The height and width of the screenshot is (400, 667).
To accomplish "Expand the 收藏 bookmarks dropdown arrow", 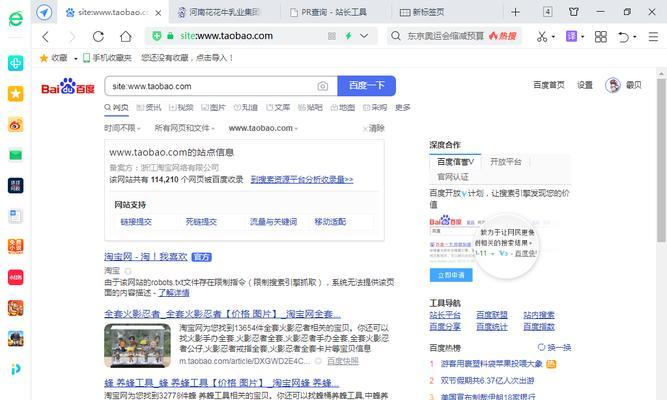I will [x=76, y=58].
